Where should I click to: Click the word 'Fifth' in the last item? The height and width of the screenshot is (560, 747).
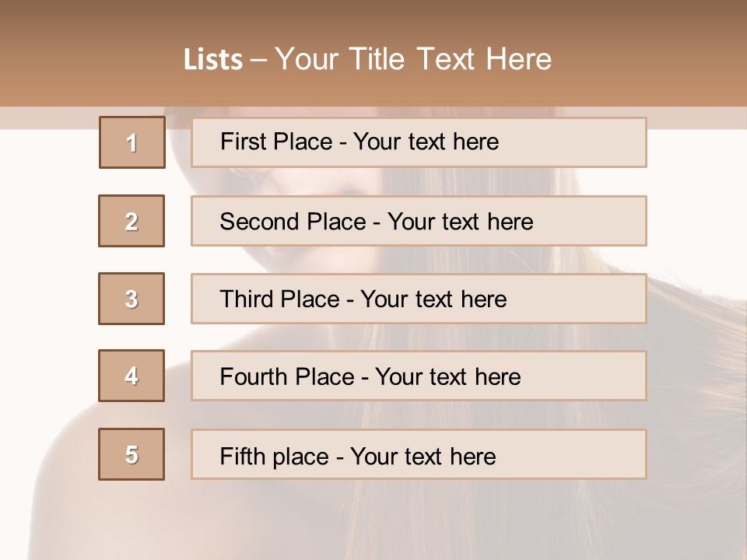coord(241,456)
